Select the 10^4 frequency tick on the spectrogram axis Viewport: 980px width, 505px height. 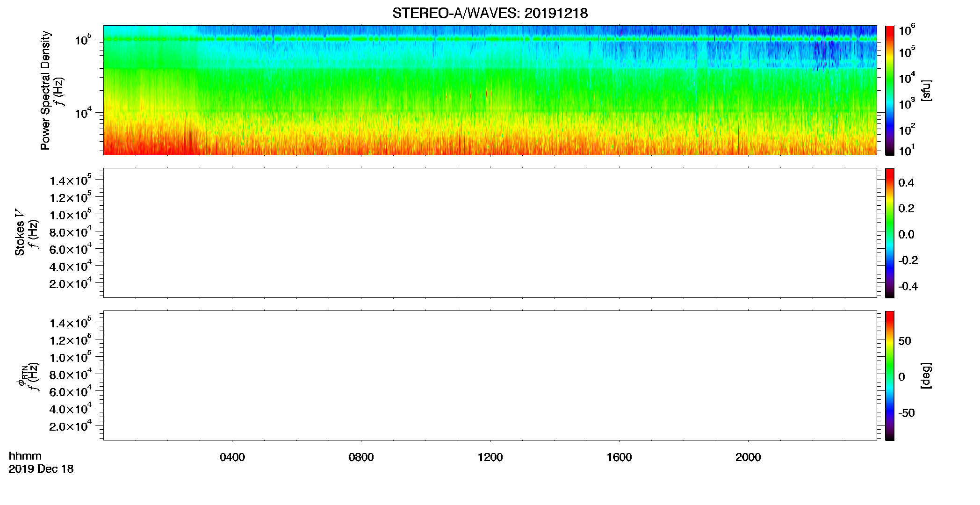click(x=83, y=113)
